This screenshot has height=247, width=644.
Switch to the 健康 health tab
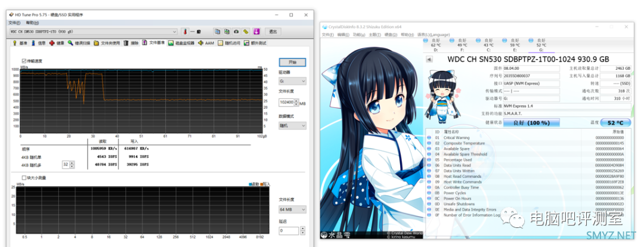coord(57,43)
